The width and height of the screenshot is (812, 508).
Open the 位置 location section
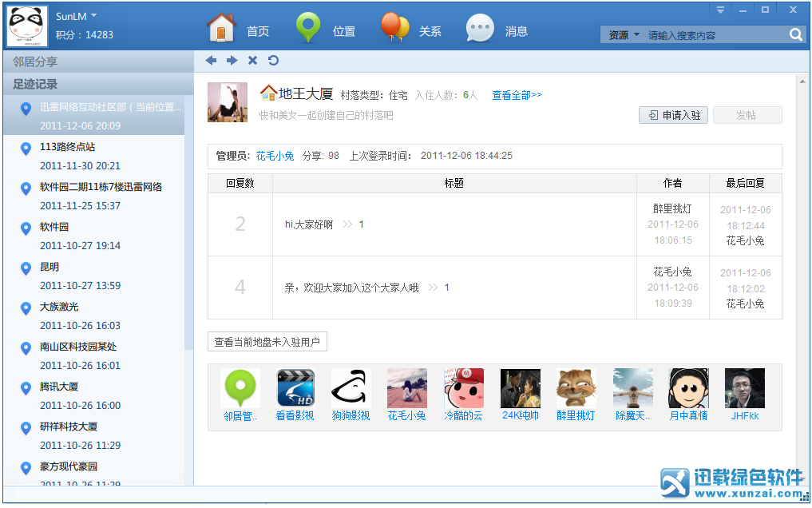[x=326, y=28]
